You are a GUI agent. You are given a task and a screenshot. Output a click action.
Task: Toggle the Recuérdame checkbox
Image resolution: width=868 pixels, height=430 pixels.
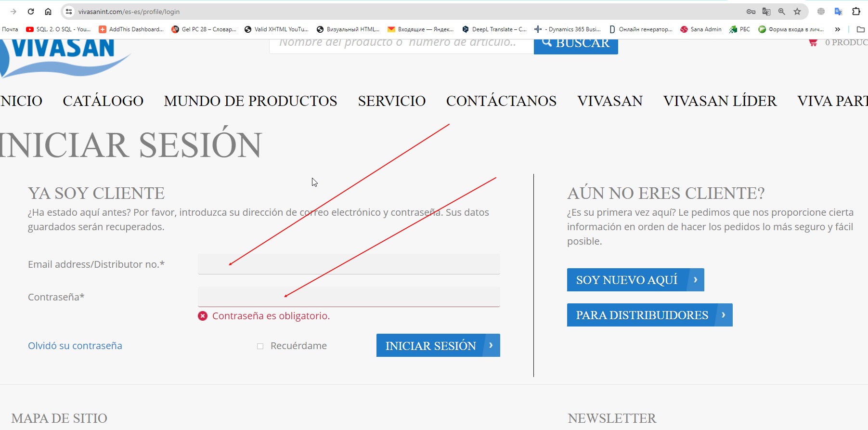tap(260, 346)
